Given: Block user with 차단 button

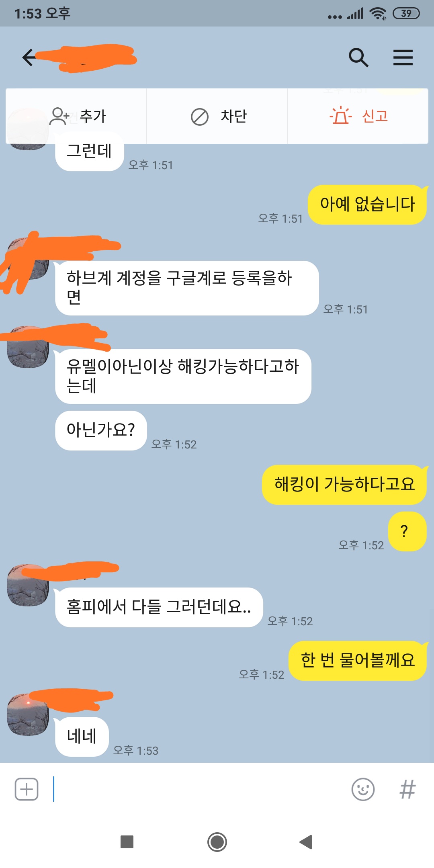Looking at the screenshot, I should [217, 116].
